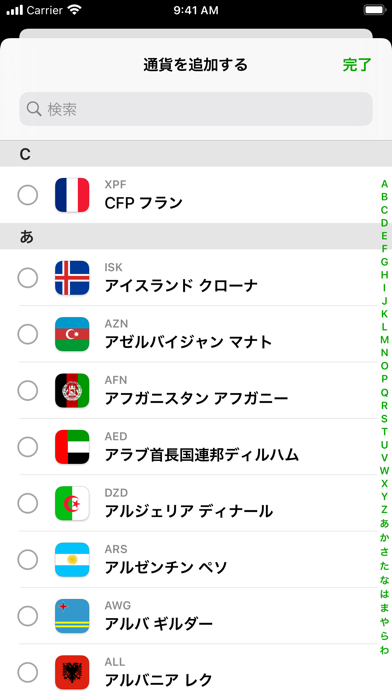Image resolution: width=392 pixels, height=696 pixels.
Task: Choose the アルジェリア ディナール currency row
Action: 196,503
